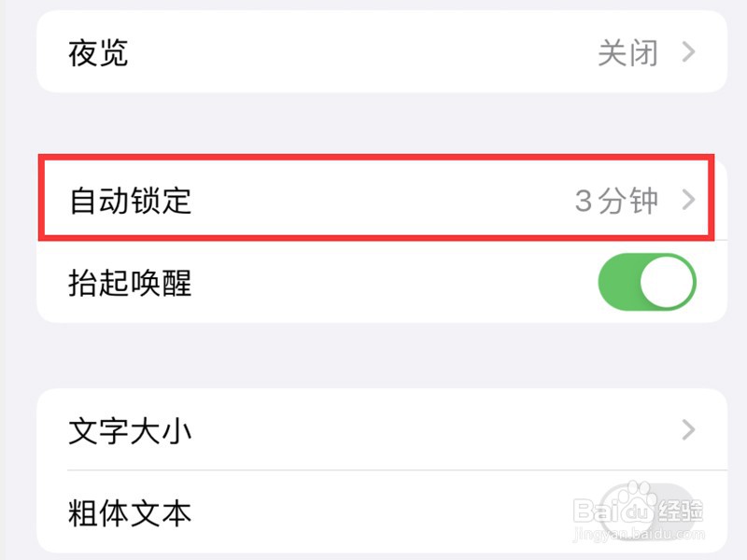Open the 自动锁定 (Auto-Lock) settings row
The width and height of the screenshot is (747, 560).
373,199
